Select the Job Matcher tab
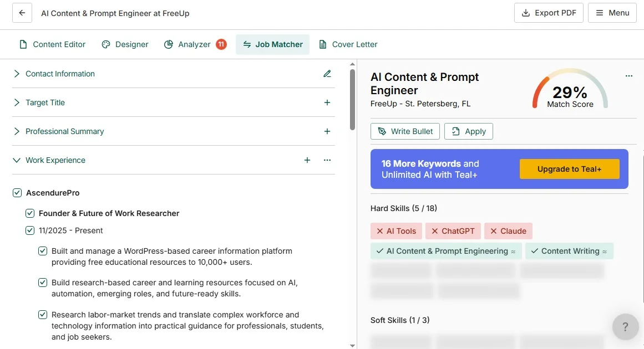This screenshot has width=644, height=349. click(x=272, y=44)
